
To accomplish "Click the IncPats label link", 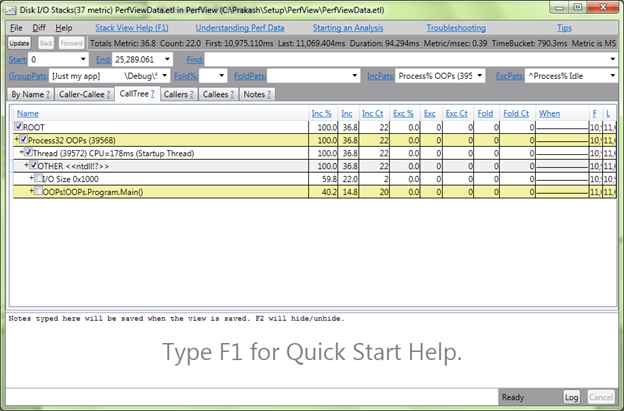I will click(380, 76).
